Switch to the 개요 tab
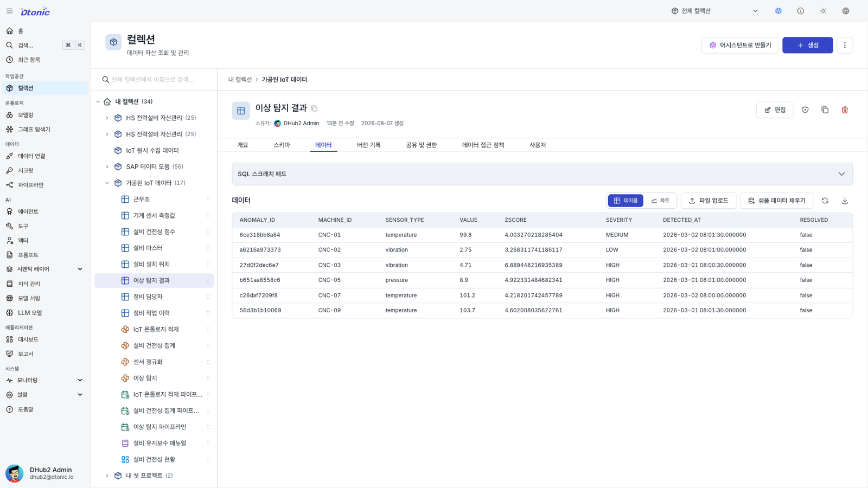This screenshot has width=868, height=488. pyautogui.click(x=242, y=145)
